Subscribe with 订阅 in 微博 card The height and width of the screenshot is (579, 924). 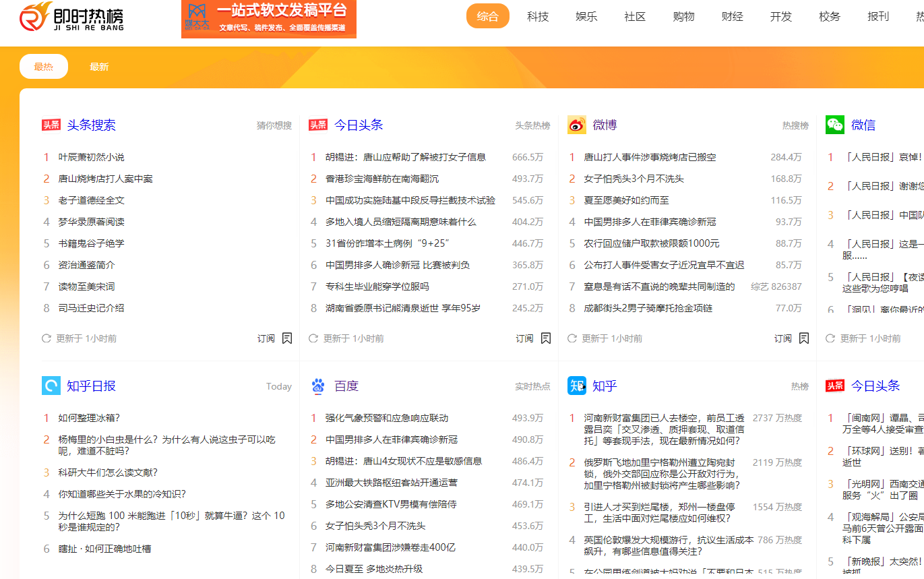[x=783, y=338]
